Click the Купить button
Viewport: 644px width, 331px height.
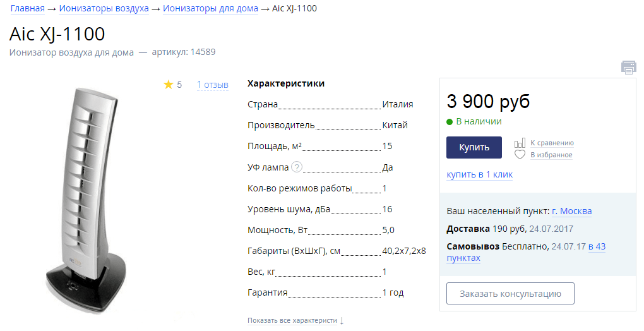pos(474,147)
